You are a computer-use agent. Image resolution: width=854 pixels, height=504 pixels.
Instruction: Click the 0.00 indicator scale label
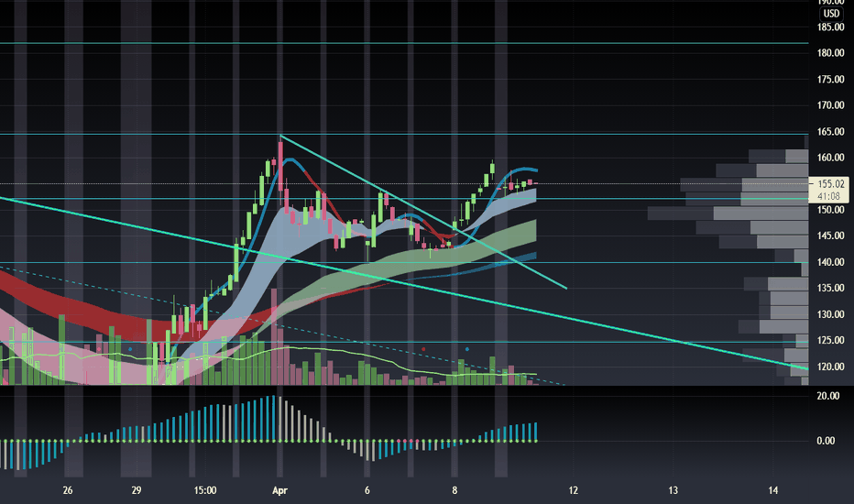click(x=826, y=440)
